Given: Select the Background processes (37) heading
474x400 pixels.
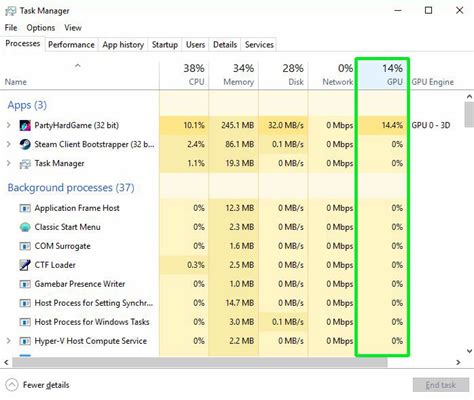Looking at the screenshot, I should tap(71, 188).
